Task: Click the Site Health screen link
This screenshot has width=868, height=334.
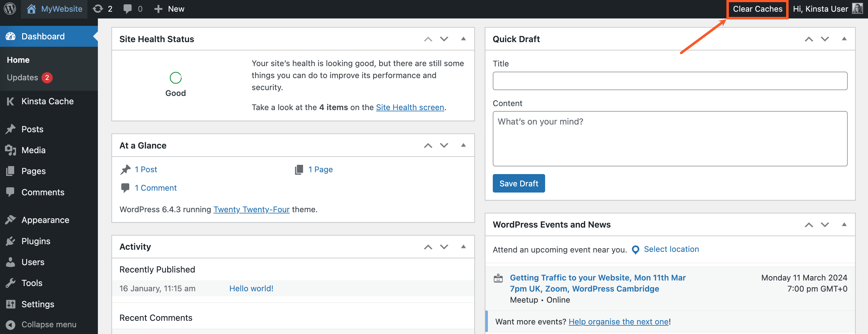Action: (x=410, y=107)
